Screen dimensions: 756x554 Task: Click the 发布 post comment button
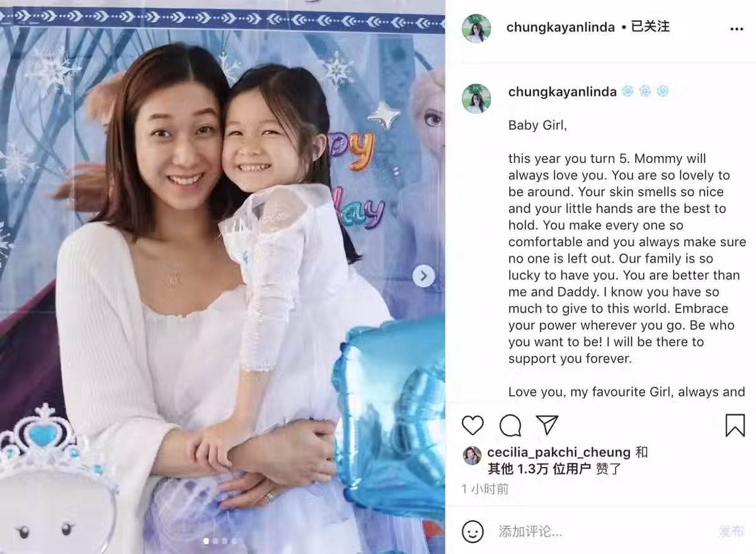coord(731,532)
